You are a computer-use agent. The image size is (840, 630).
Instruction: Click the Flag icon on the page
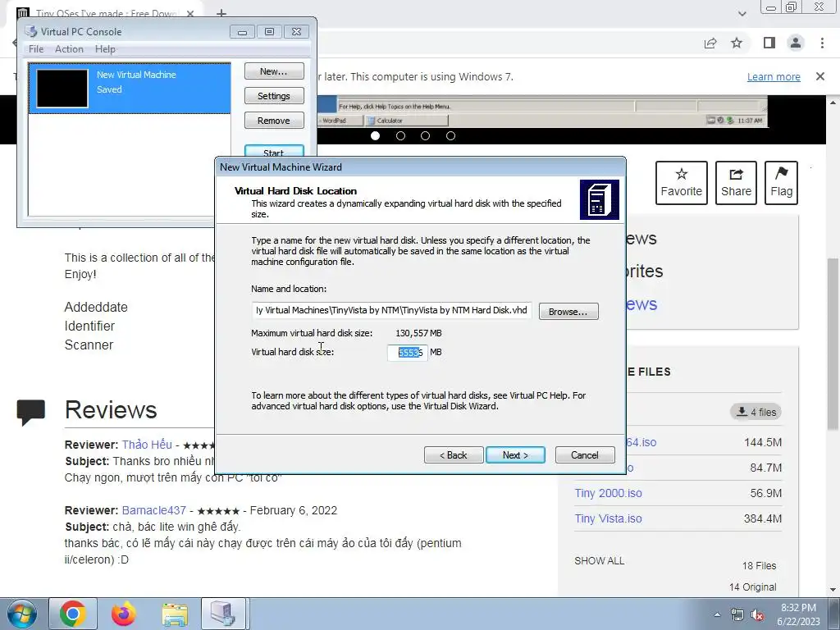click(x=781, y=183)
